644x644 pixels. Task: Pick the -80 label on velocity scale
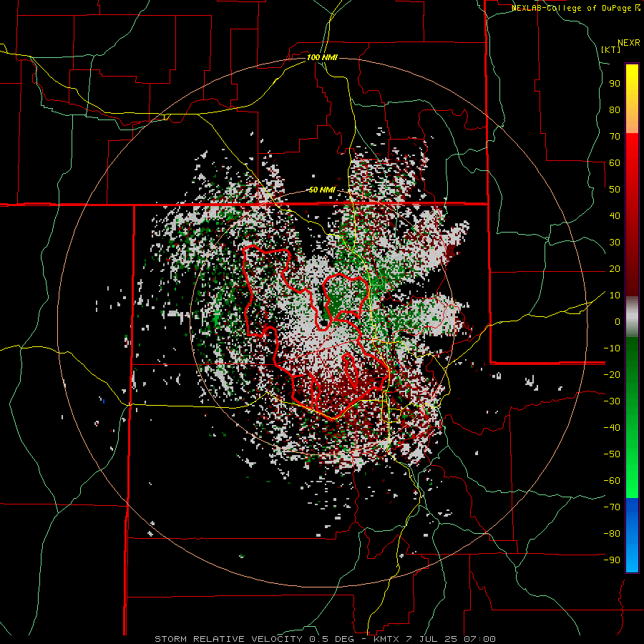pos(612,534)
